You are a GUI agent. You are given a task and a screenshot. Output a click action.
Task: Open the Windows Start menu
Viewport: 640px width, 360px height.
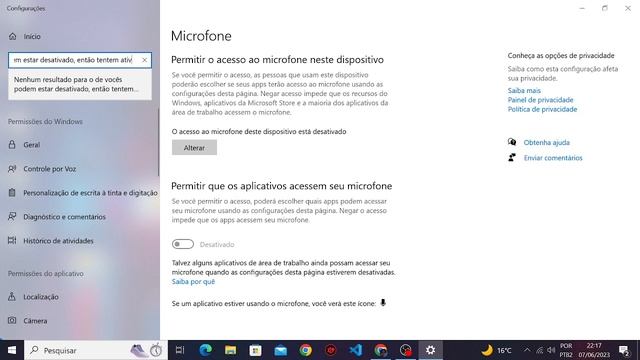click(x=12, y=350)
